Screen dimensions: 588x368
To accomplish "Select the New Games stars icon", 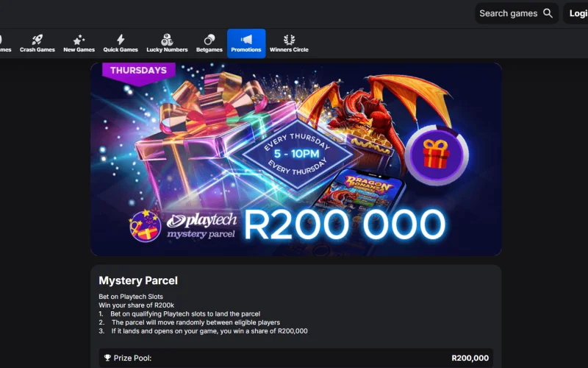I will click(79, 40).
